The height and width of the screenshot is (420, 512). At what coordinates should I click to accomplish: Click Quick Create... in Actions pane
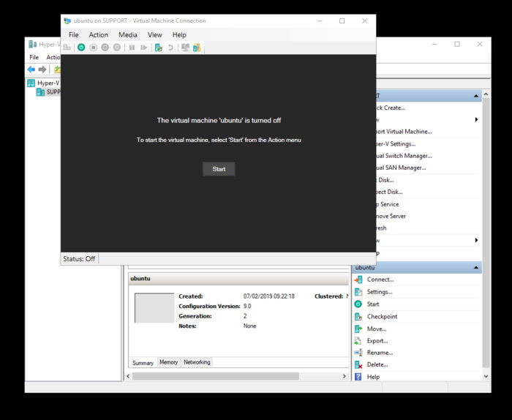(391, 108)
